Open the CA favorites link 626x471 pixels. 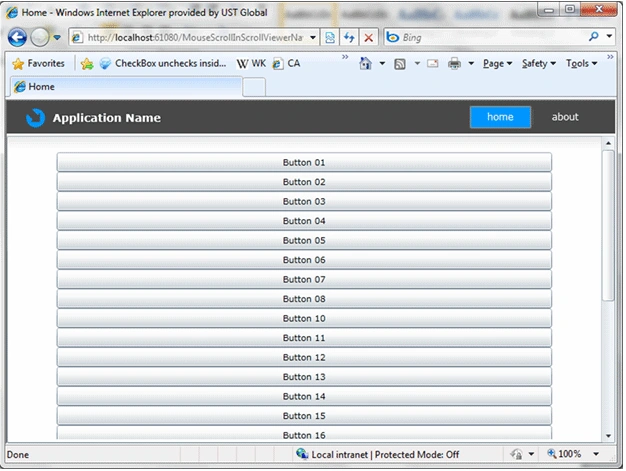point(286,63)
